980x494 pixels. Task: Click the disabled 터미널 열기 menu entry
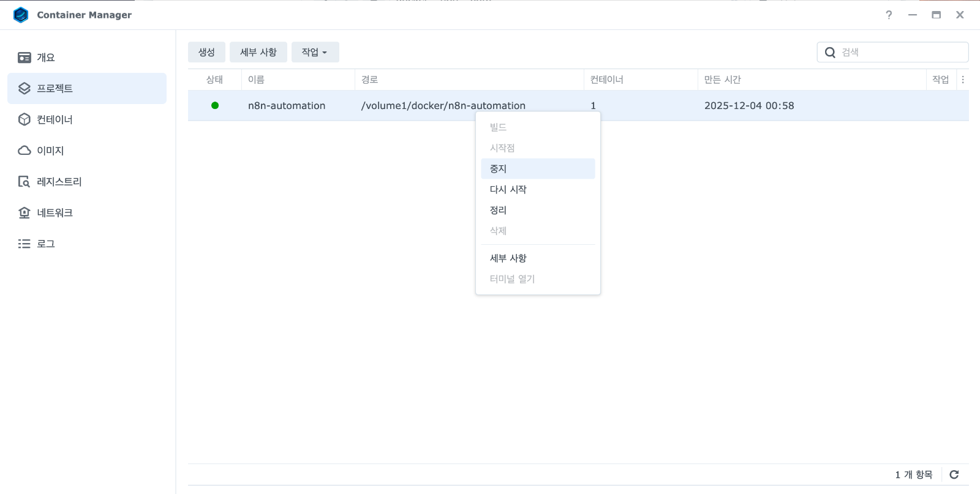(x=538, y=279)
